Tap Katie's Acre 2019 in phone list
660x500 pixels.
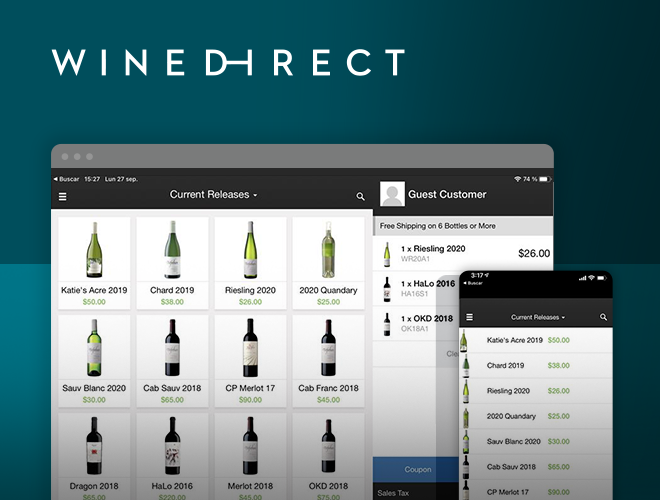click(536, 340)
